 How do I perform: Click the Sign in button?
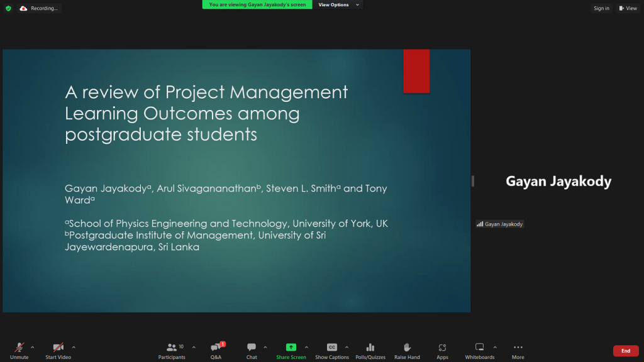click(601, 8)
